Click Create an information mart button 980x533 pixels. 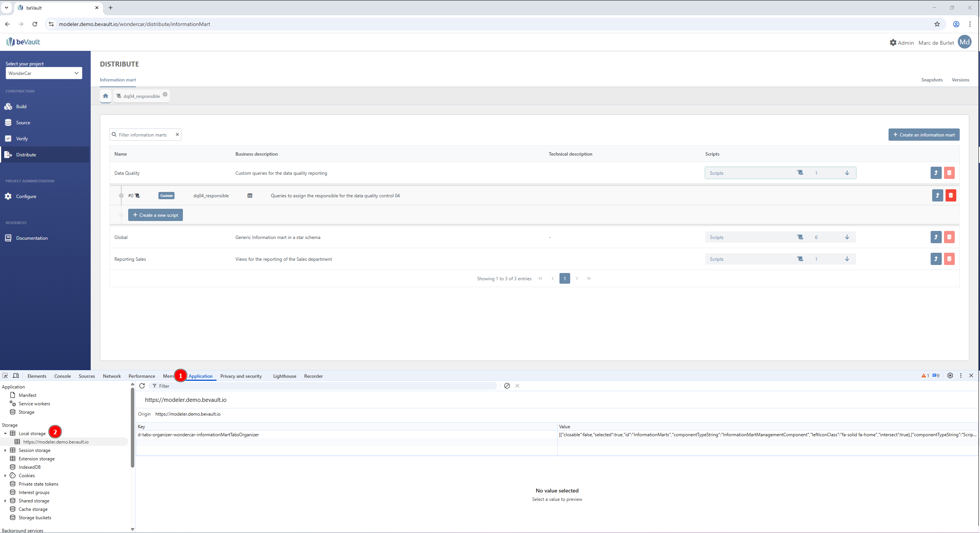(923, 135)
